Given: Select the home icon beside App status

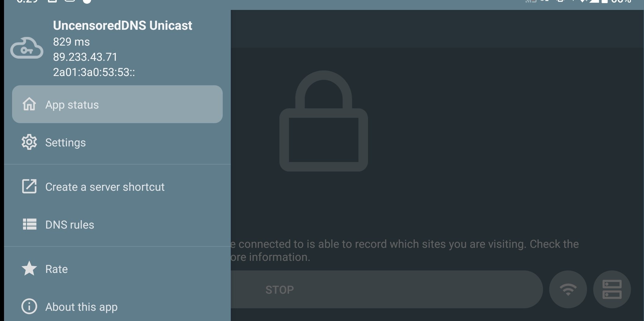Looking at the screenshot, I should (x=29, y=104).
